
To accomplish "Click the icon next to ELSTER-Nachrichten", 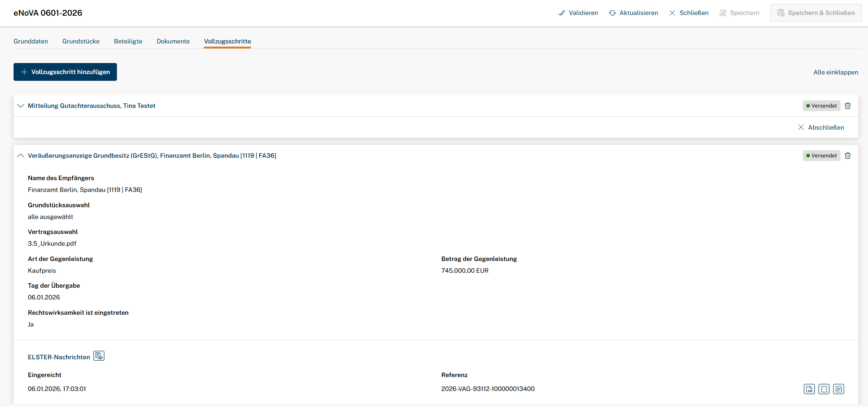I will 99,356.
